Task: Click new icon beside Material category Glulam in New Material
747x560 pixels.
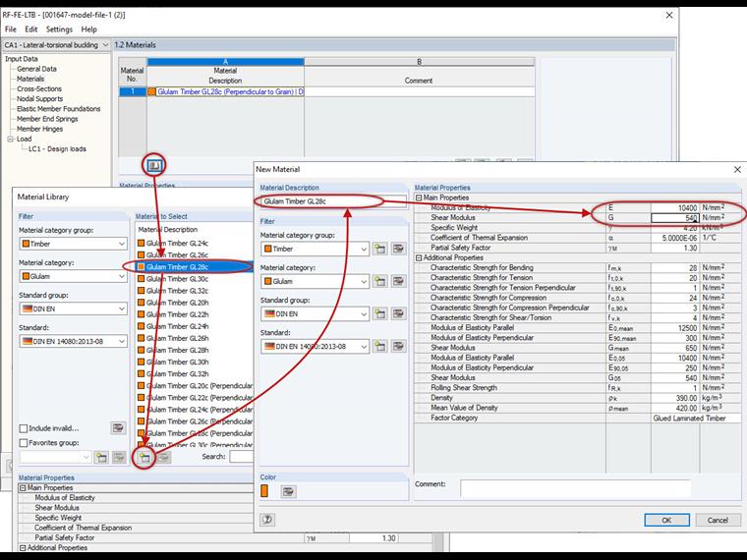Action: [379, 281]
